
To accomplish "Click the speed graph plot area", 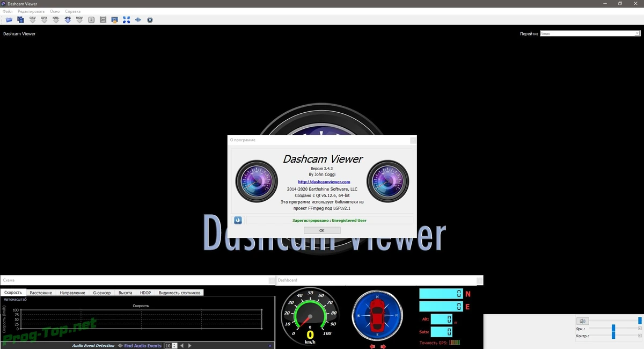I will tap(142, 319).
